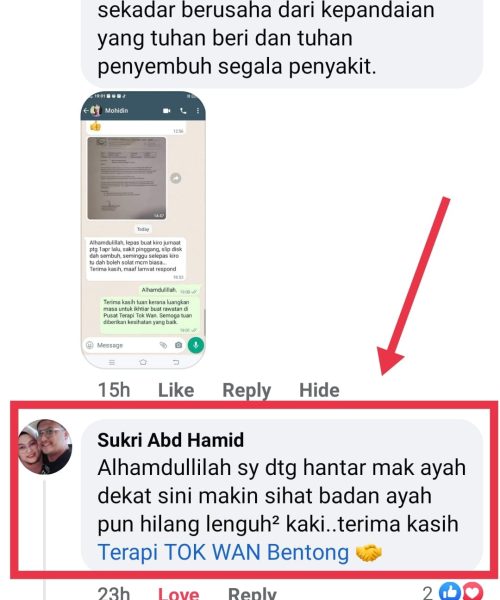Screen dimensions: 500x600
Task: Tap the voice call phone icon
Action: 183,111
